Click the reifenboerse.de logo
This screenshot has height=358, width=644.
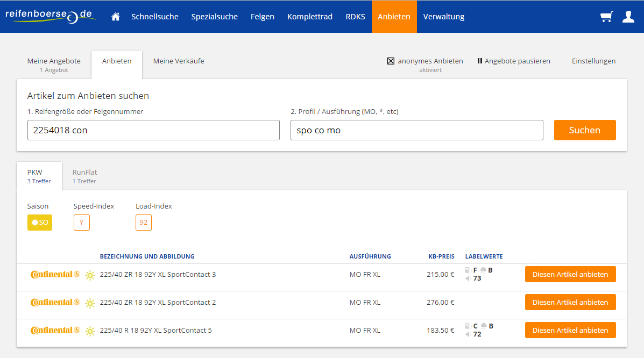pyautogui.click(x=51, y=17)
